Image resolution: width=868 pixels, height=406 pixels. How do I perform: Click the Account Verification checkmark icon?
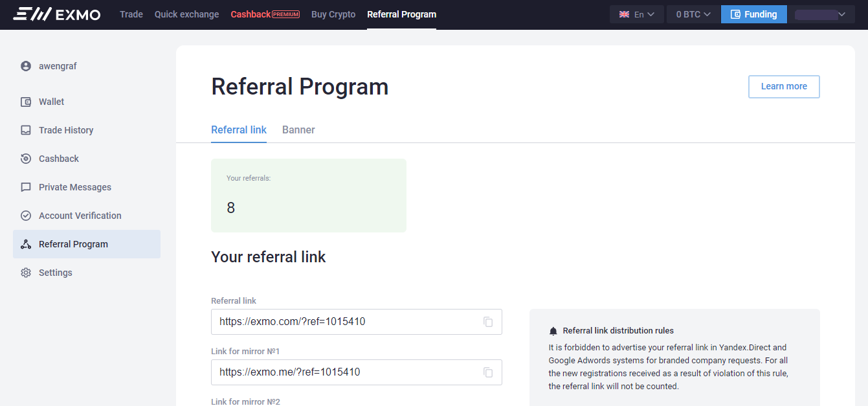26,216
